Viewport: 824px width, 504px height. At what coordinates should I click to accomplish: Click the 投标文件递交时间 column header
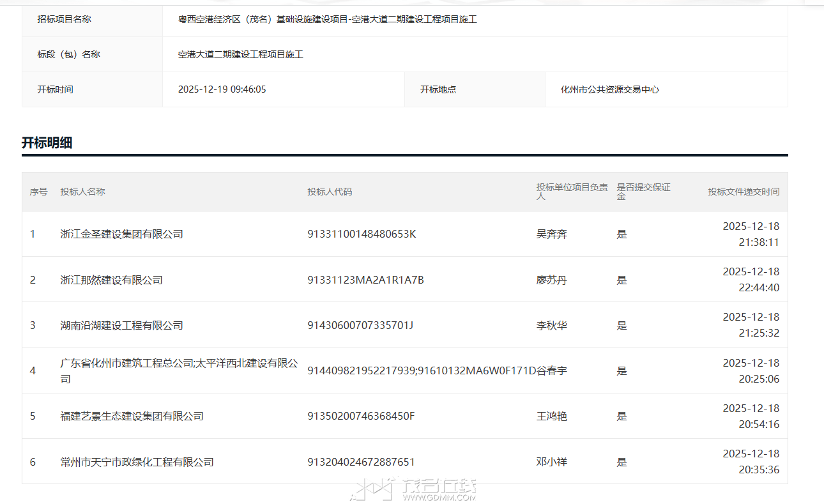743,192
